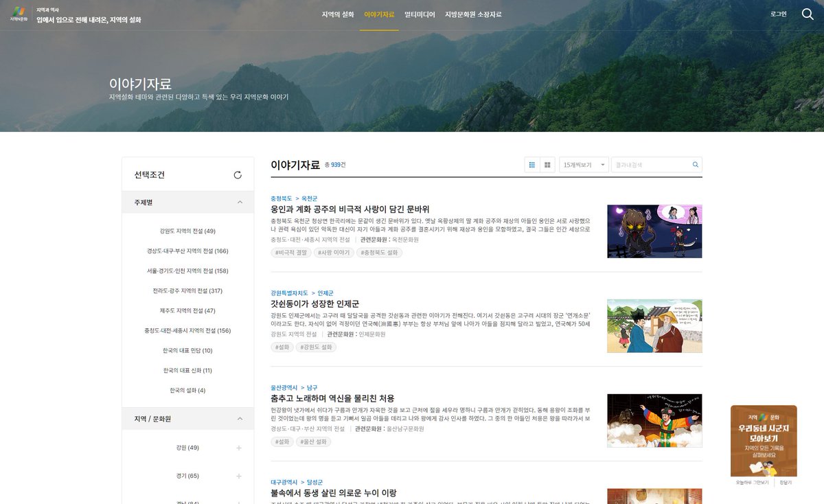Click the 충청북도 breadcrumb link

point(282,198)
